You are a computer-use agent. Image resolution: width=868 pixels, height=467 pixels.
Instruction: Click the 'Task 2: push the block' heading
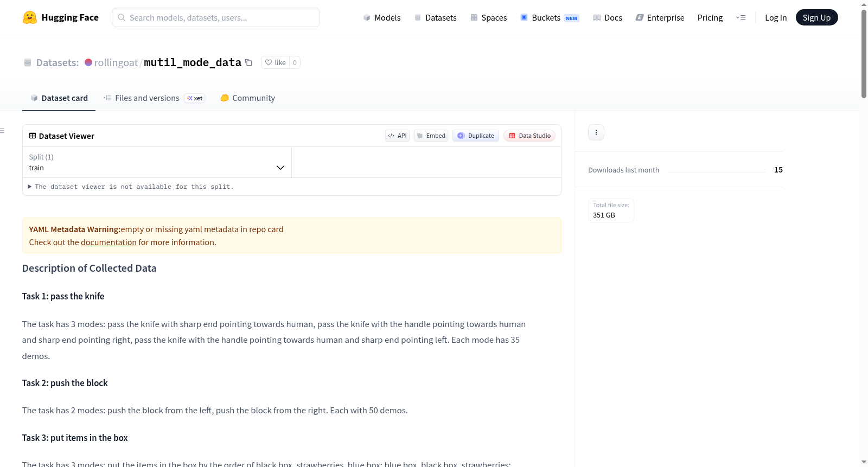[65, 383]
